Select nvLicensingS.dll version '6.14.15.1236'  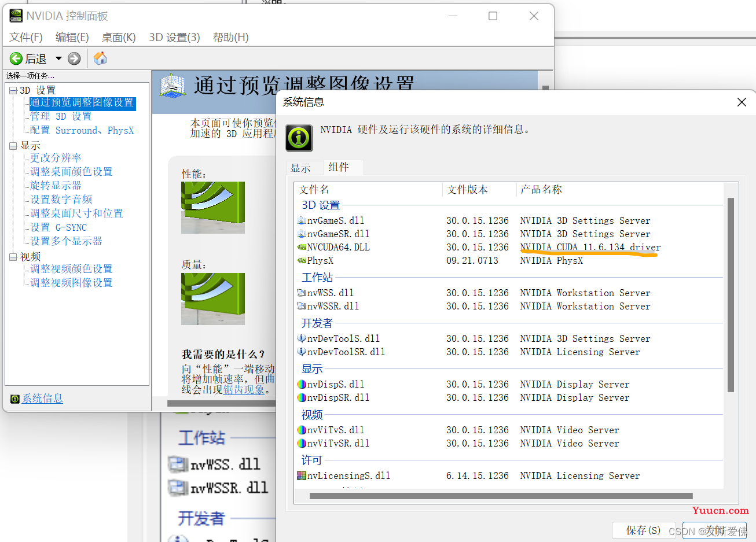(477, 476)
